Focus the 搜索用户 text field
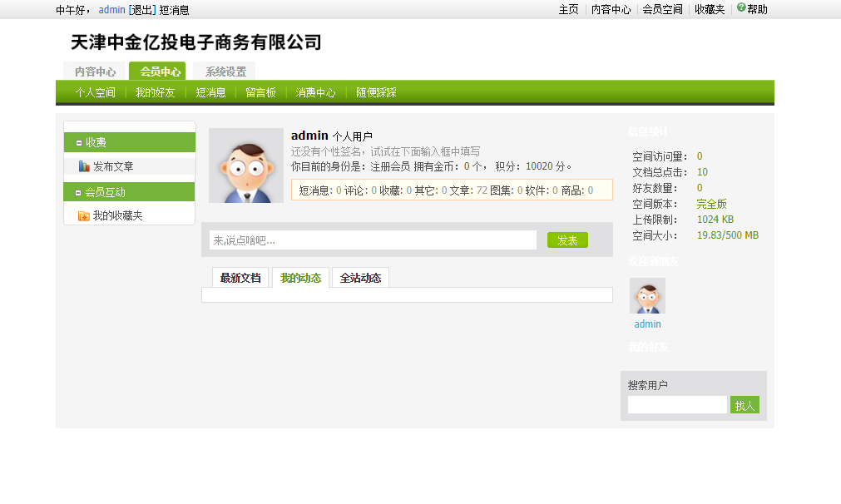 point(677,405)
